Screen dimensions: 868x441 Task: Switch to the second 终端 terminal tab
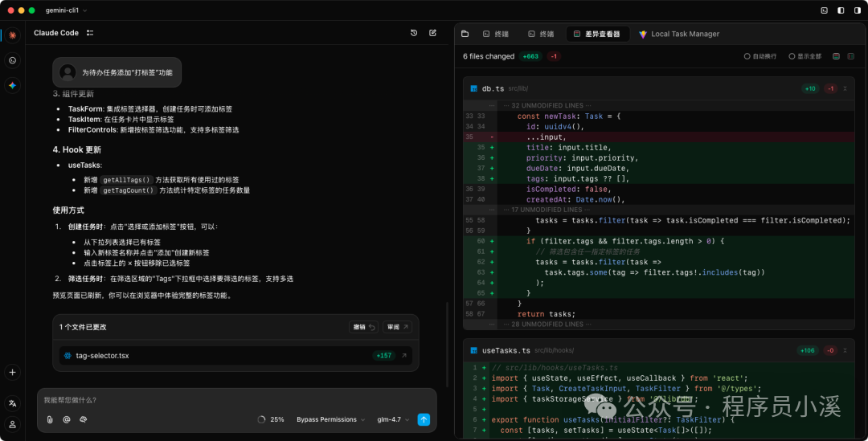tap(542, 34)
